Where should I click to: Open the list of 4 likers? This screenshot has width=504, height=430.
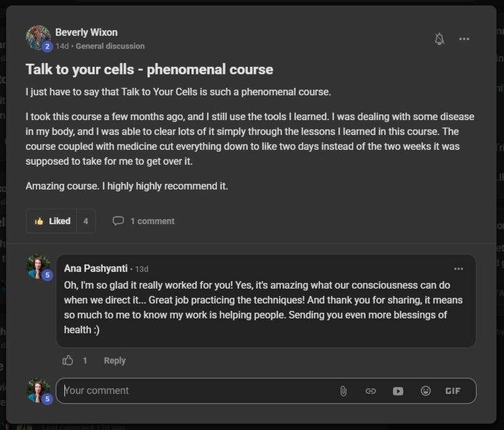(x=86, y=221)
